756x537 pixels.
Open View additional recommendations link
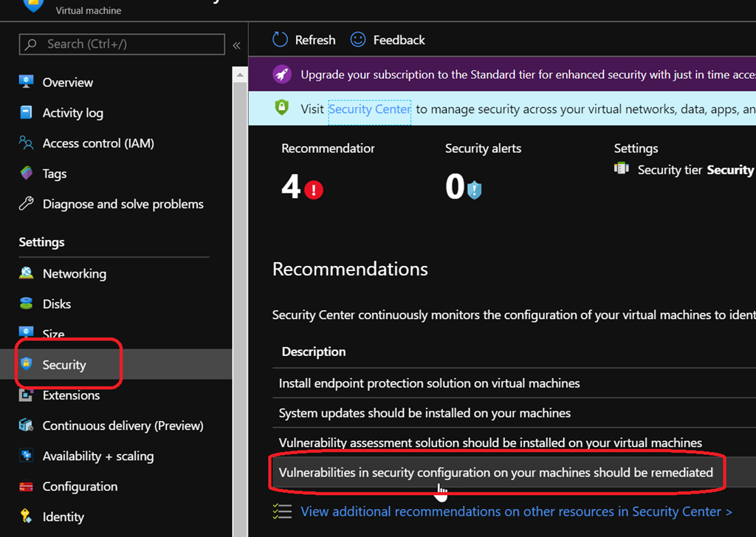516,511
